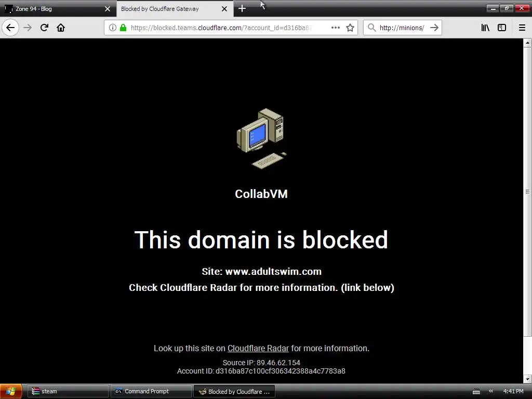Follow the Cloudflare Radar link
Image resolution: width=532 pixels, height=399 pixels.
(x=258, y=348)
